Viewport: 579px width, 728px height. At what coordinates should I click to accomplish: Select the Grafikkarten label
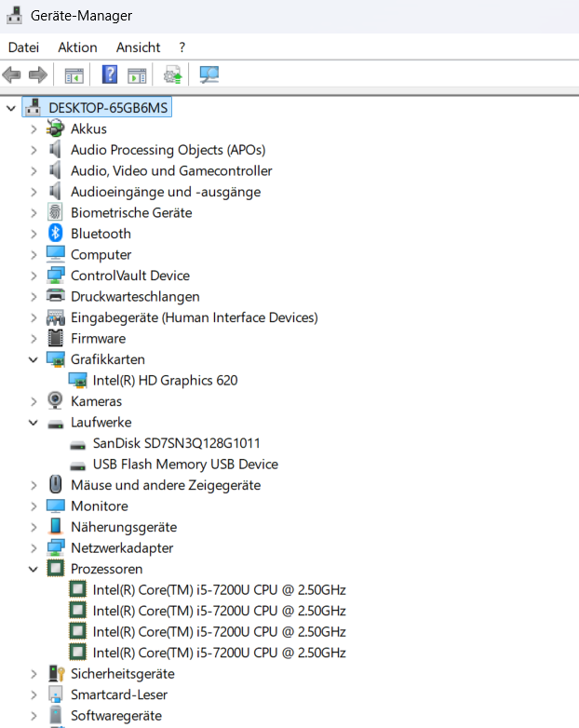[108, 359]
